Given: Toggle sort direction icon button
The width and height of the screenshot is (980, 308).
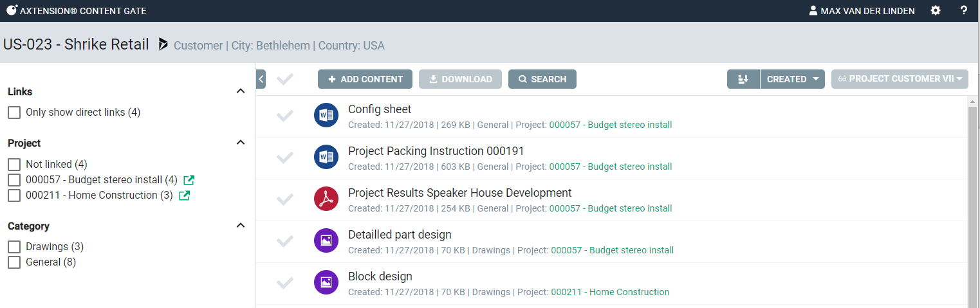Looking at the screenshot, I should (x=743, y=79).
